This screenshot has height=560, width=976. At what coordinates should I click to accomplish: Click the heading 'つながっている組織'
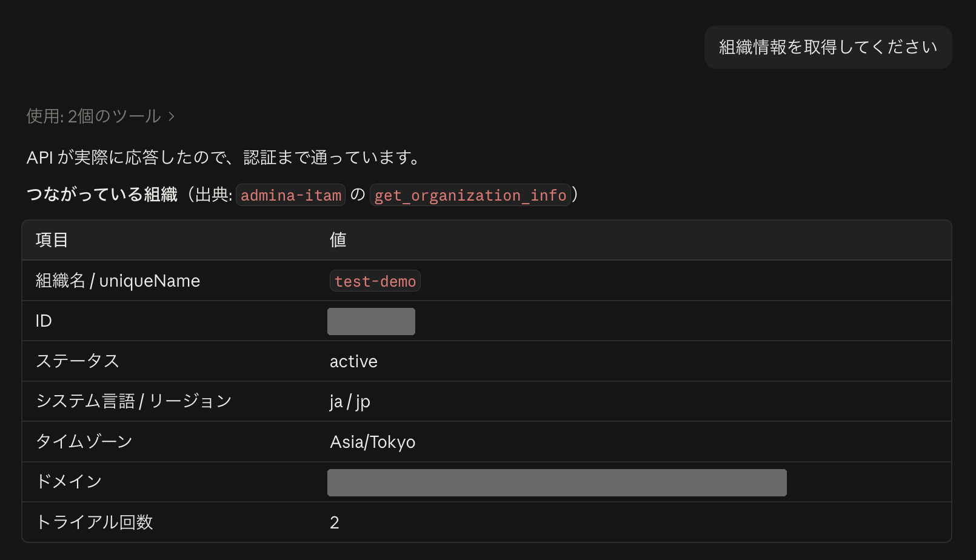point(102,195)
